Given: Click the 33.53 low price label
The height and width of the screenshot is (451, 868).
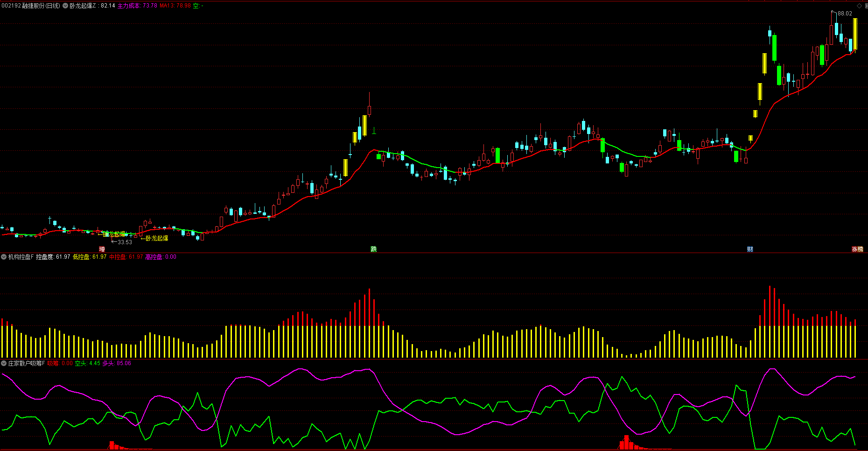Looking at the screenshot, I should click(x=125, y=242).
